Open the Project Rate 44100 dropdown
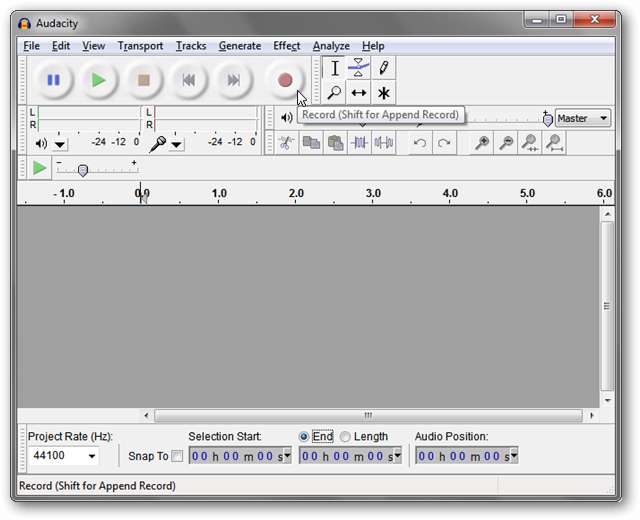The image size is (640, 520). point(93,456)
